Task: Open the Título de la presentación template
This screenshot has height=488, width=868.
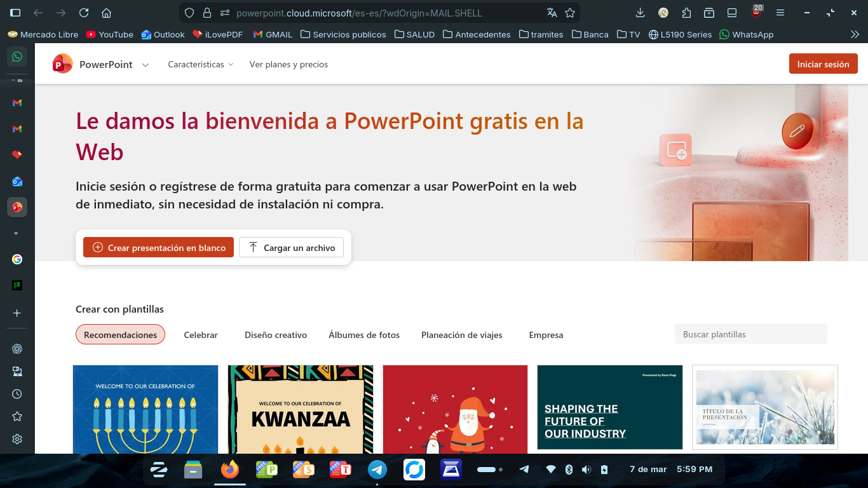Action: (x=765, y=407)
